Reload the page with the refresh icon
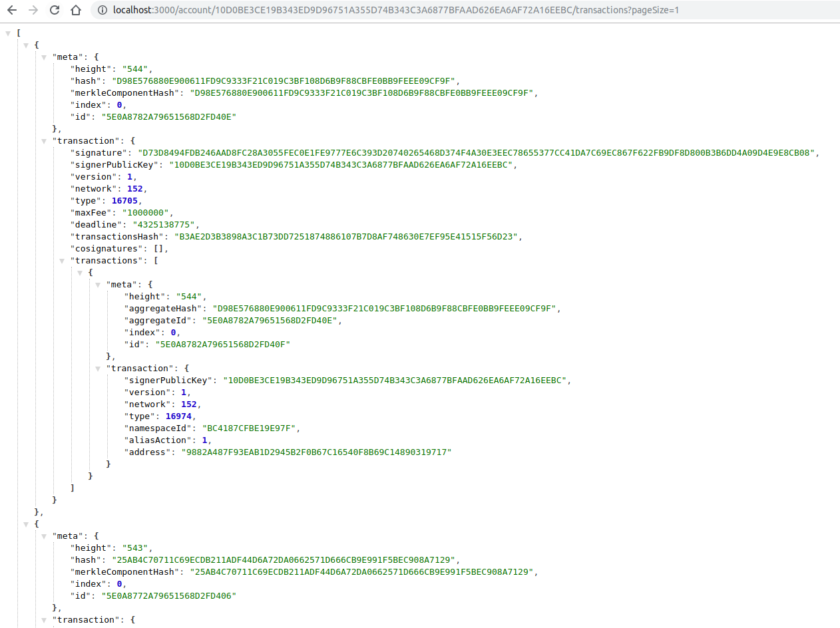The width and height of the screenshot is (840, 628). click(55, 11)
